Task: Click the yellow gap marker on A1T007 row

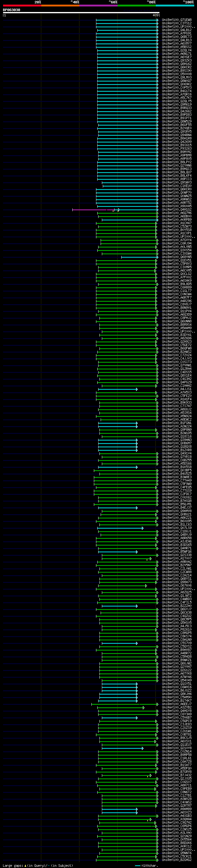Action: [147, 560]
